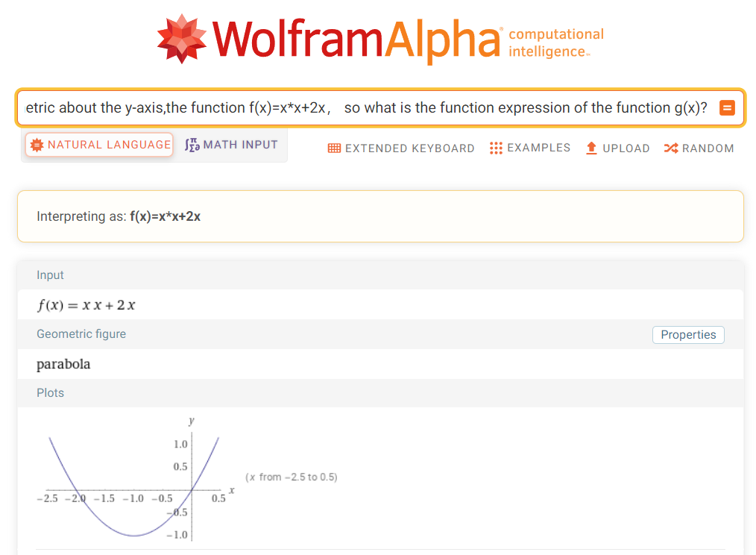Click the Extended Keyboard grid icon
This screenshot has height=555, width=756.
pos(334,148)
